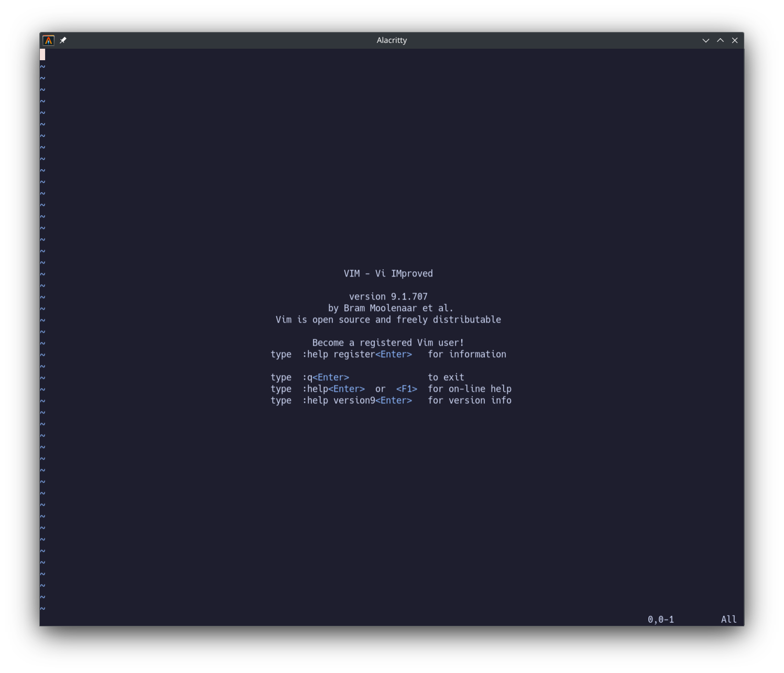Click the '0,0-1' cursor position ruler
The image size is (784, 673).
coord(661,620)
